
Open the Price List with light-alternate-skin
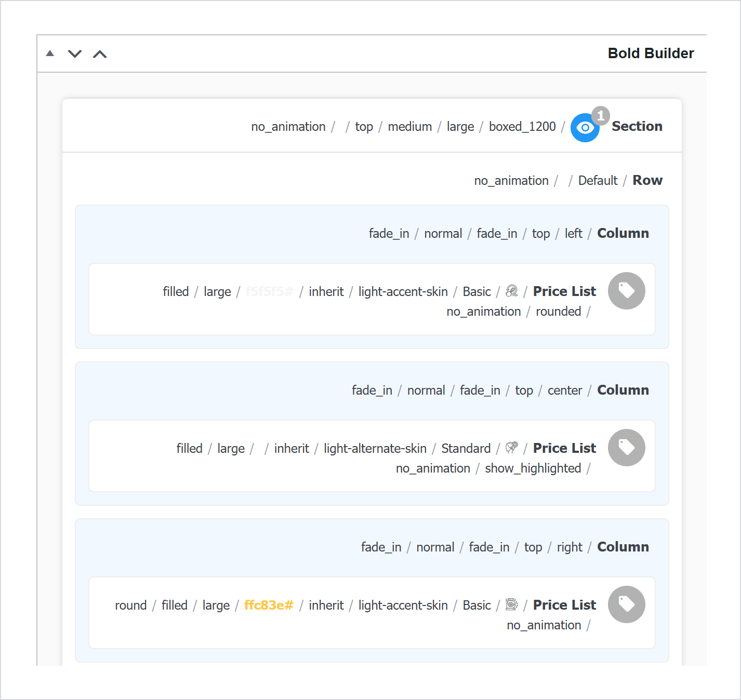[x=564, y=448]
